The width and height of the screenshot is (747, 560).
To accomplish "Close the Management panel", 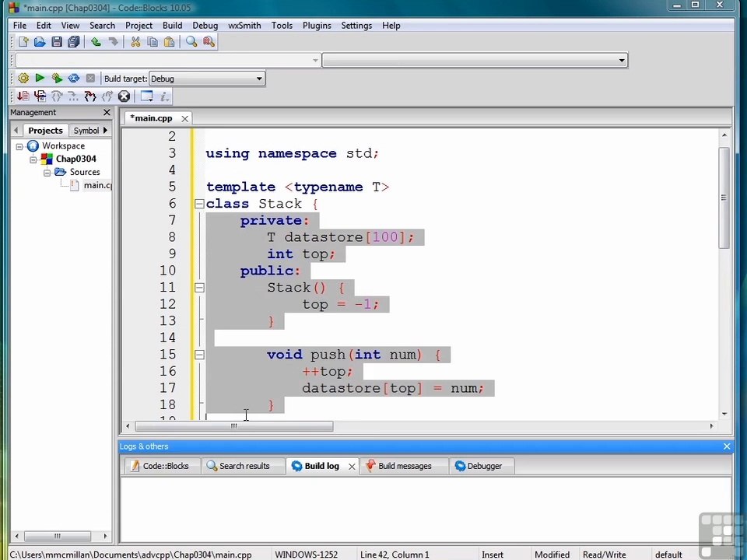I will tap(107, 112).
